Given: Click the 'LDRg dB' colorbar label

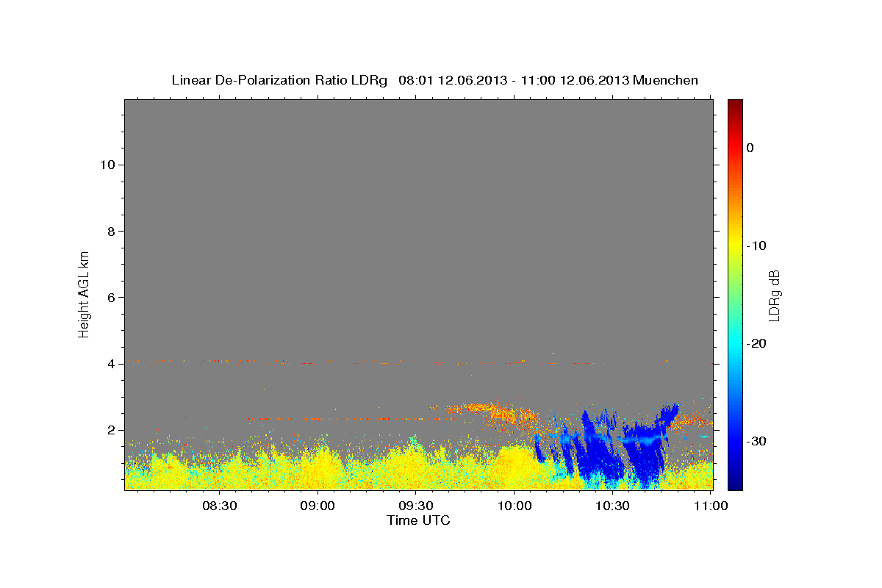Looking at the screenshot, I should click(x=773, y=295).
